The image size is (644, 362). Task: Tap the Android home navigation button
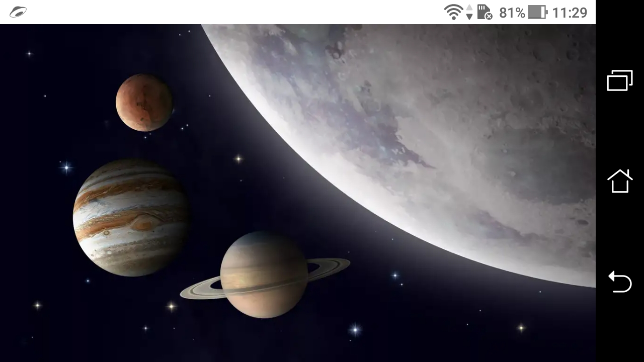[619, 181]
